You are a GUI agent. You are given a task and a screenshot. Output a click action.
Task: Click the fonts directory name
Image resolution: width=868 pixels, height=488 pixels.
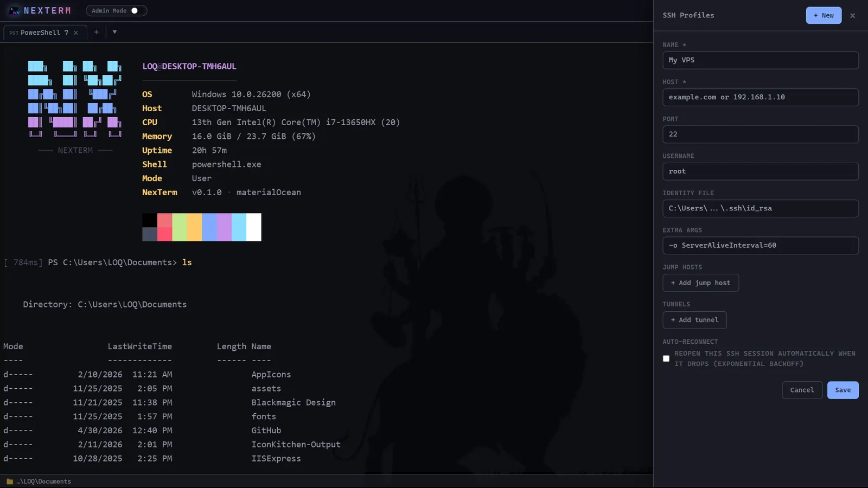[264, 416]
